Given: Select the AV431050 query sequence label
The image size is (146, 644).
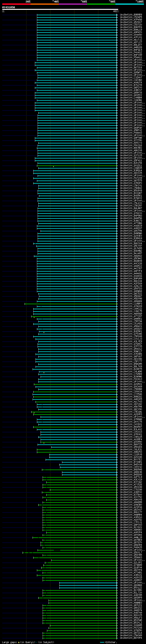Looking at the screenshot, I should [8, 7].
